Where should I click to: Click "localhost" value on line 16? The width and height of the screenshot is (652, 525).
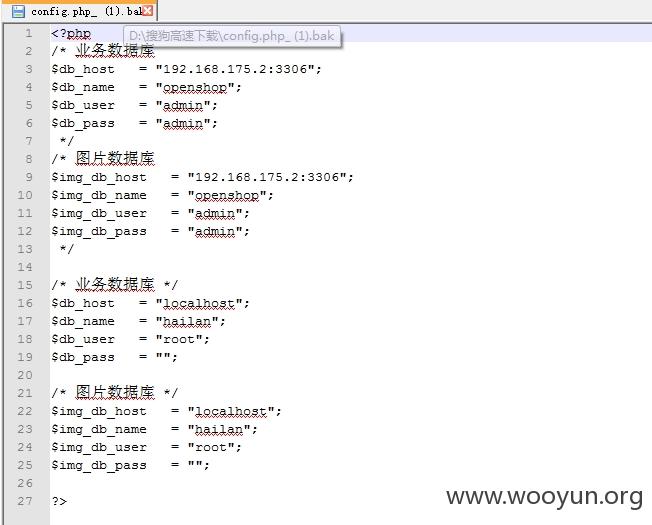coord(199,303)
